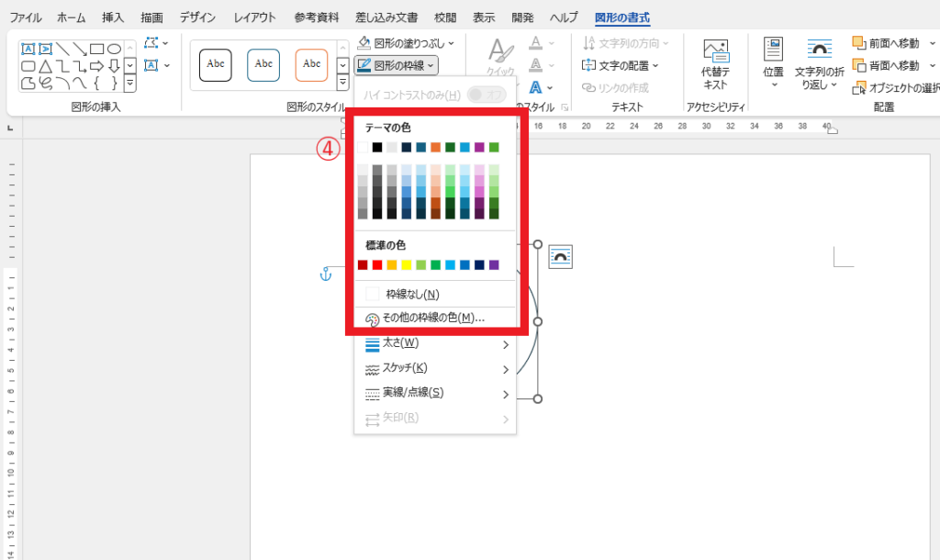Open 太さ(W) submenu
Viewport: 940px width, 560px height.
coord(435,343)
